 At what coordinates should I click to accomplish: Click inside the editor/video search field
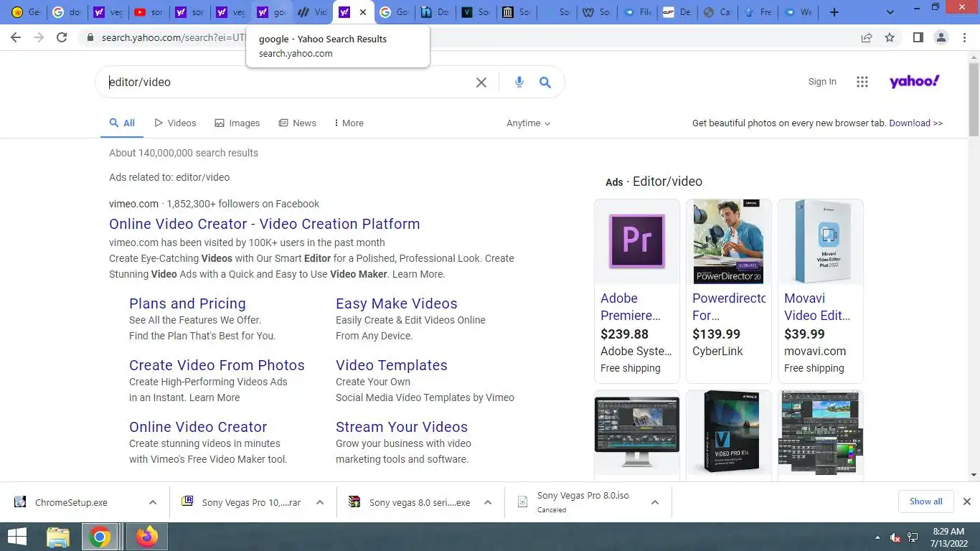287,83
